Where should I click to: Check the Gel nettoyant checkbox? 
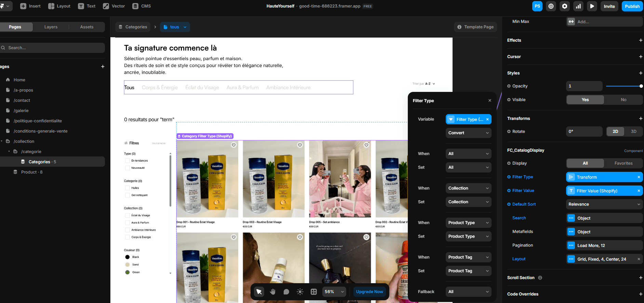click(x=128, y=195)
